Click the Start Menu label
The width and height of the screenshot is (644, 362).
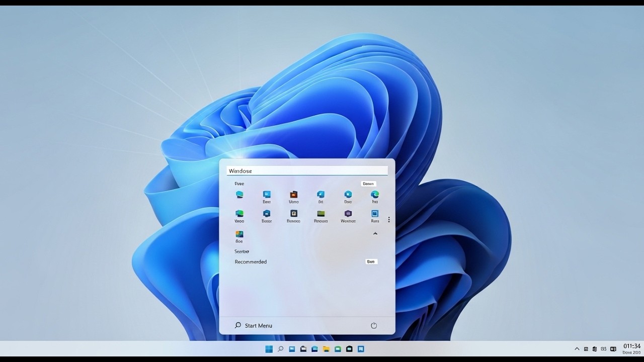259,326
